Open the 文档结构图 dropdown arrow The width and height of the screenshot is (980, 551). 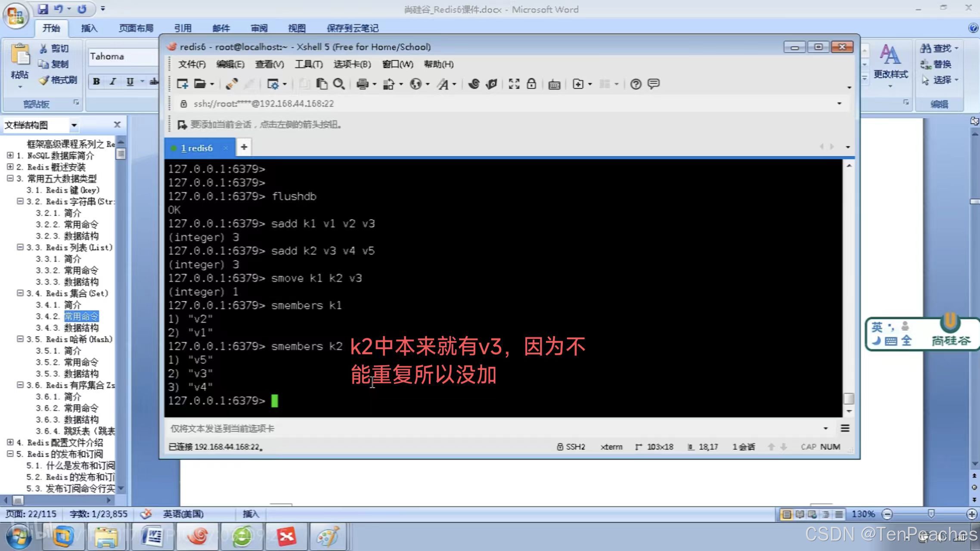point(74,125)
